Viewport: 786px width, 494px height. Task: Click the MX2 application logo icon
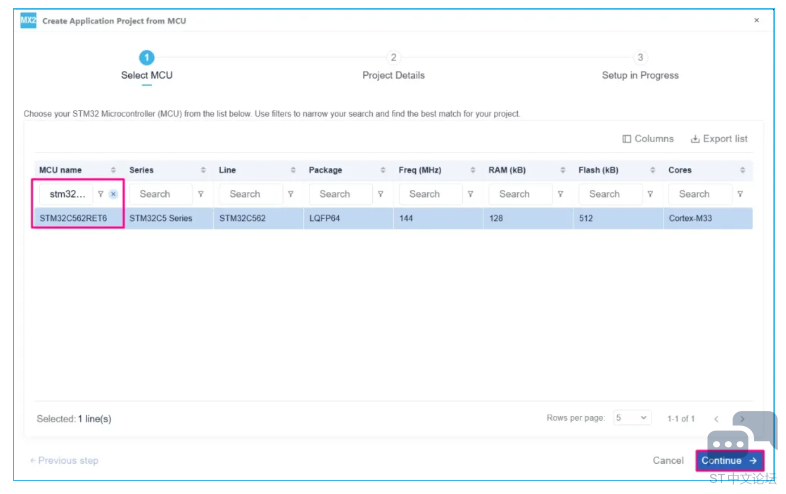28,21
